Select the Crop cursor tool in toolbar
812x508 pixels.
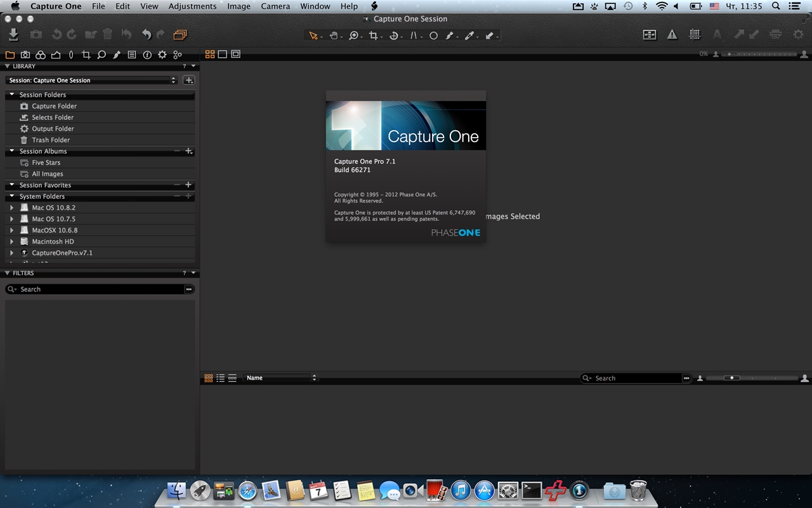coord(374,36)
